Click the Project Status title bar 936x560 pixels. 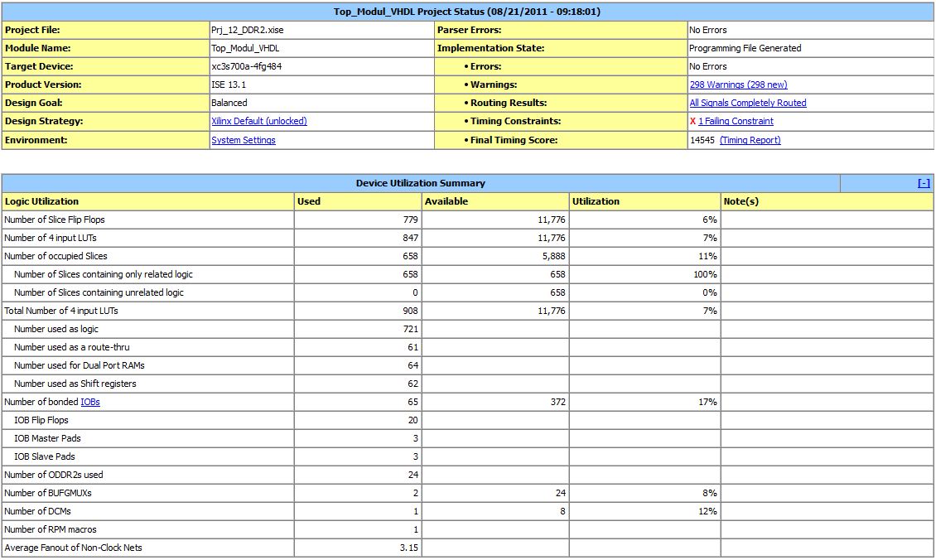(x=467, y=12)
